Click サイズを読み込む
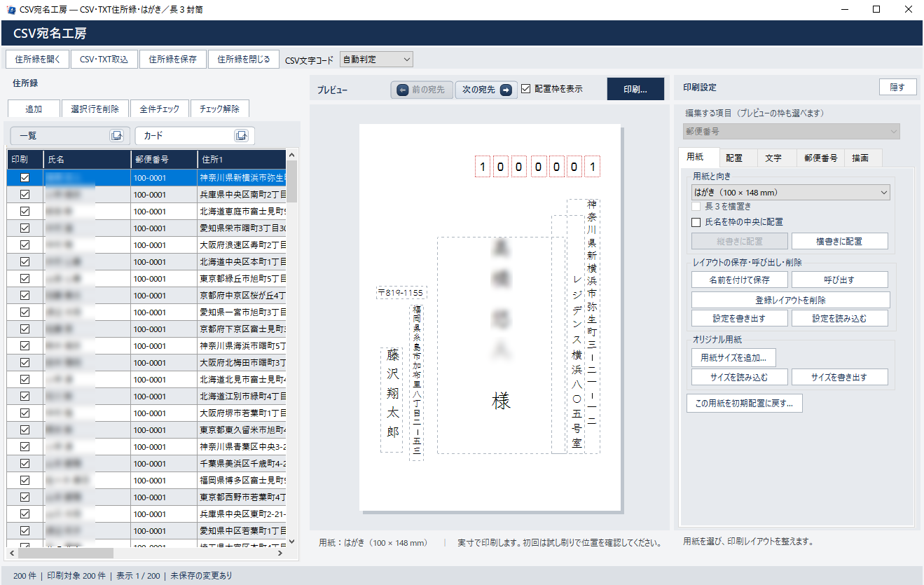Image resolution: width=924 pixels, height=585 pixels. (740, 377)
